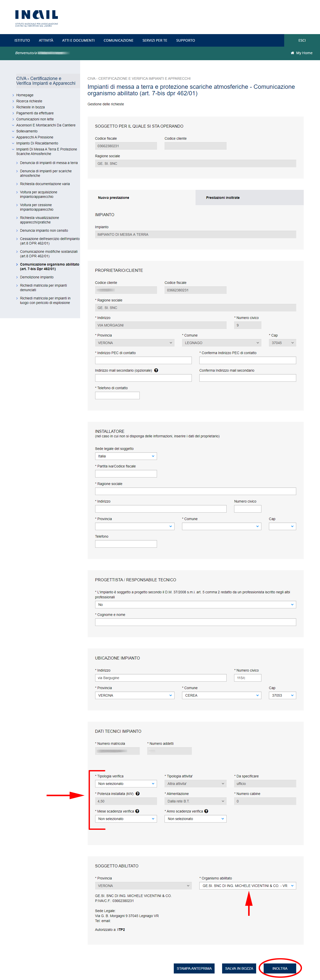Open the ATTI E DOCUMENTI menu
This screenshot has height=980, width=320.
[x=78, y=40]
